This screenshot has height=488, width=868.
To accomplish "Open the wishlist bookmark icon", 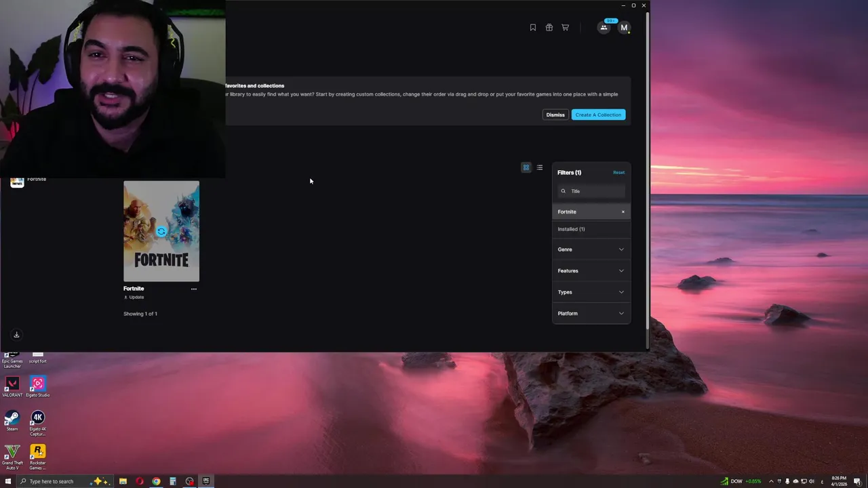I will 533,28.
